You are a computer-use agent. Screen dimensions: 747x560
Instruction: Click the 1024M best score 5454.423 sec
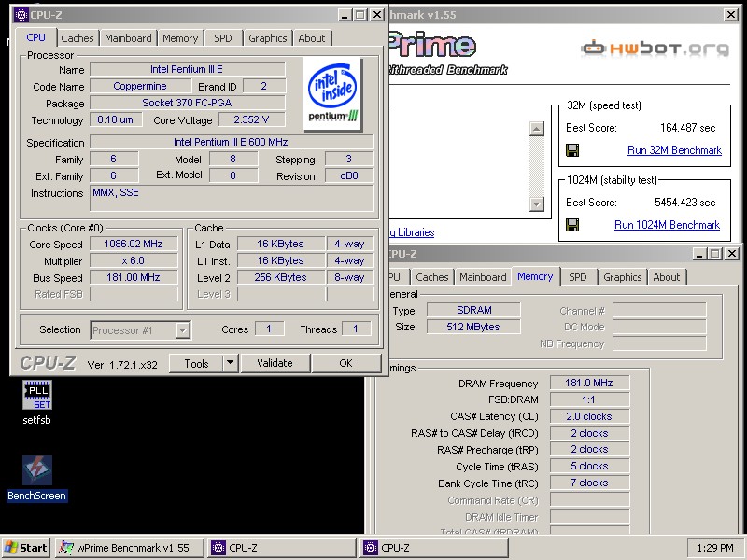point(685,203)
